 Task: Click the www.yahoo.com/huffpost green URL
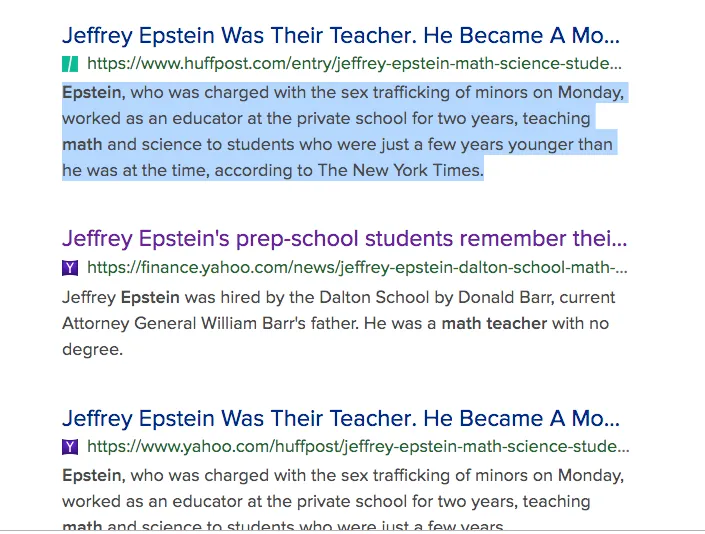point(358,447)
